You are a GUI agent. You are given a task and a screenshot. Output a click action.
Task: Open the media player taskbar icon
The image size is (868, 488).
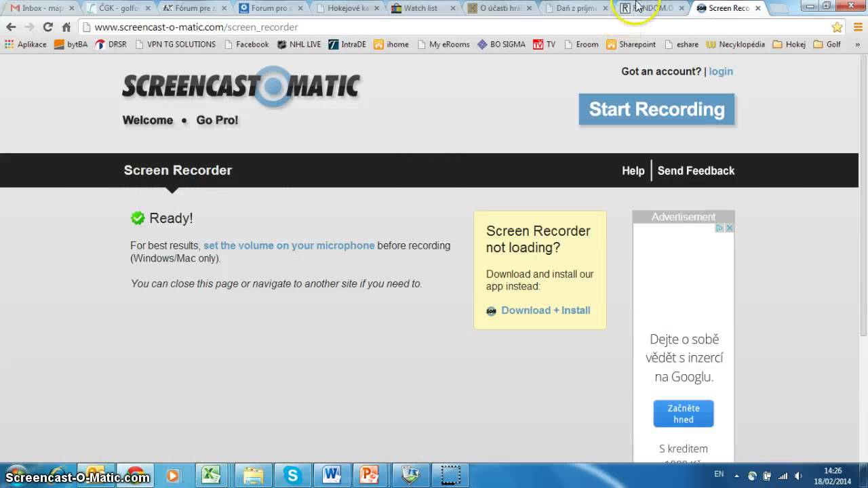point(173,475)
